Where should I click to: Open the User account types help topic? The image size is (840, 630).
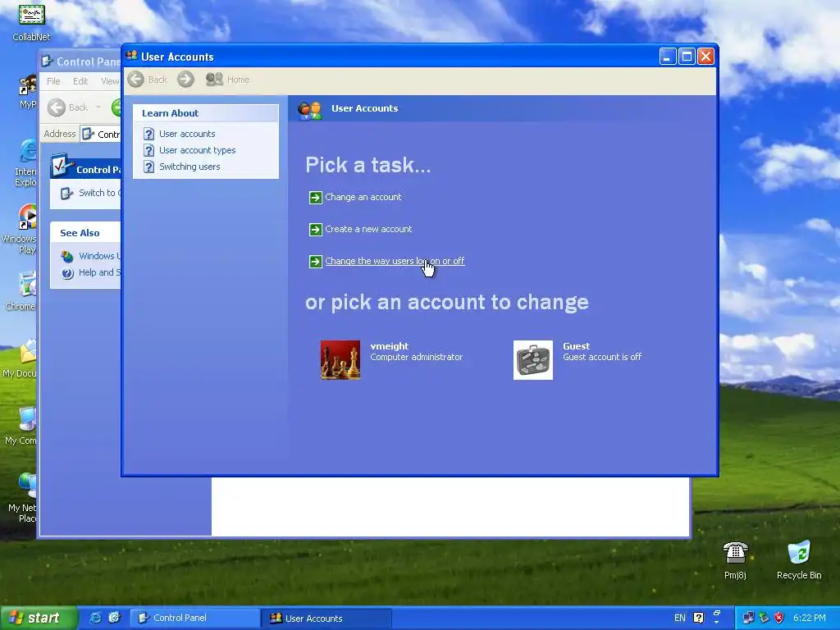pos(197,150)
